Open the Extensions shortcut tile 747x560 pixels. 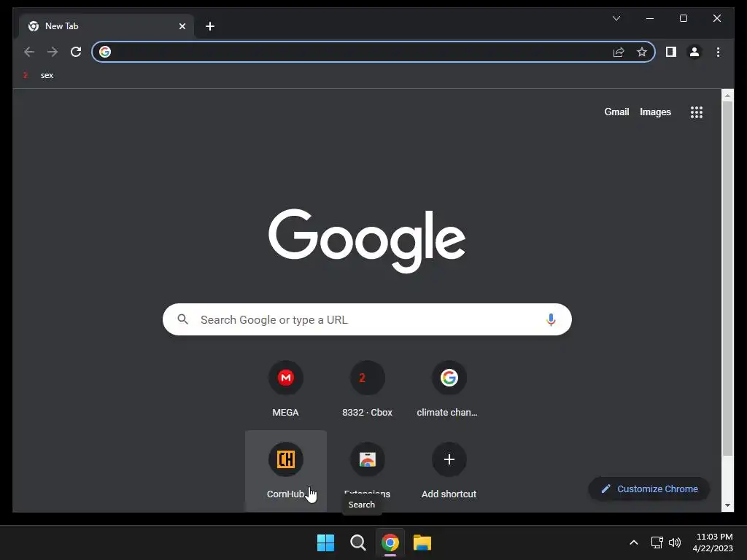coord(368,470)
